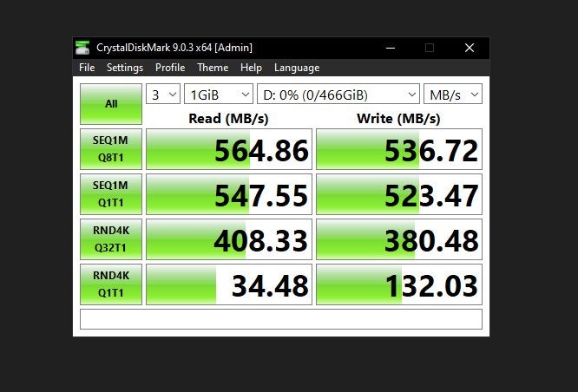
Task: Run the RND4K Q1T1 test
Action: pos(111,284)
